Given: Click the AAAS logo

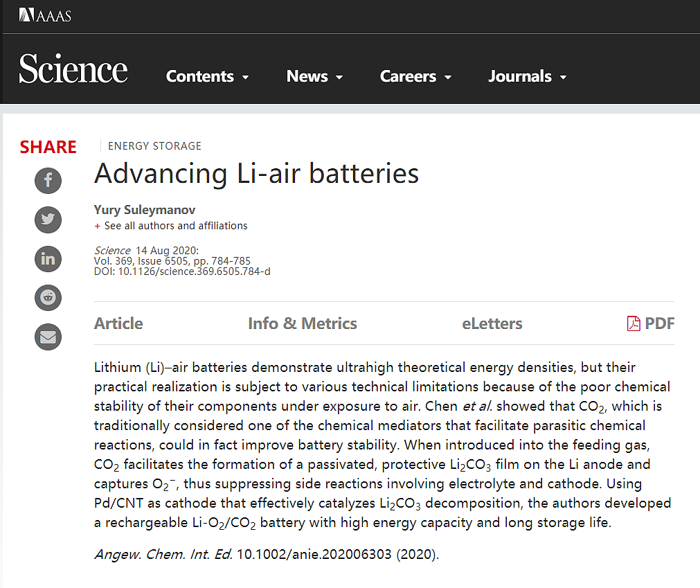Looking at the screenshot, I should pyautogui.click(x=45, y=15).
